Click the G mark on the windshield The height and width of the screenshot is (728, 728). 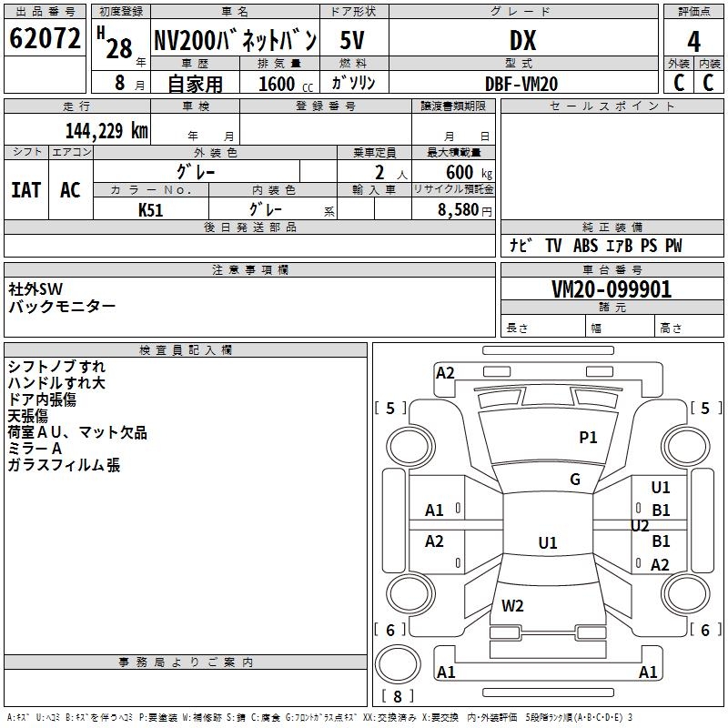tap(575, 480)
